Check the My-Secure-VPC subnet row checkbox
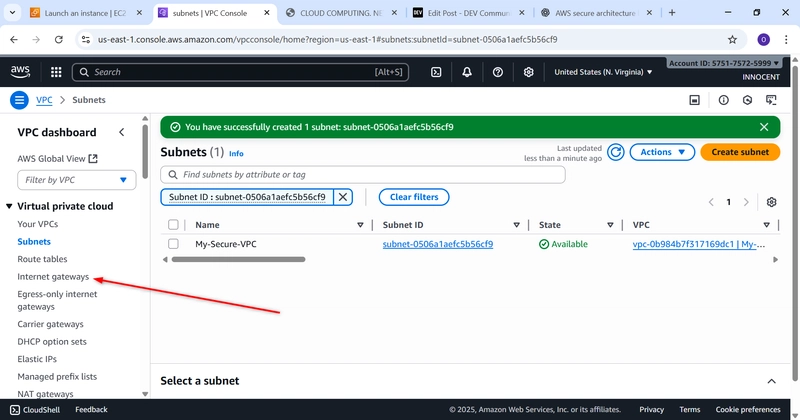 (173, 244)
